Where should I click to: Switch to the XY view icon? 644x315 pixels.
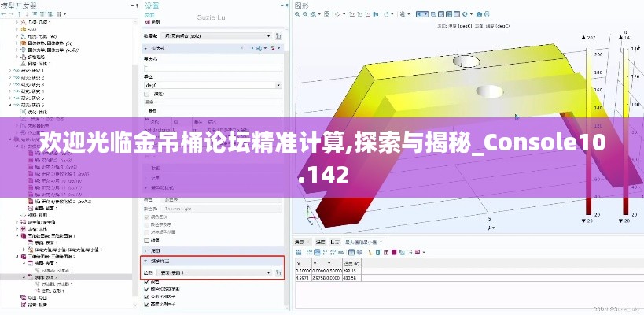(x=352, y=14)
